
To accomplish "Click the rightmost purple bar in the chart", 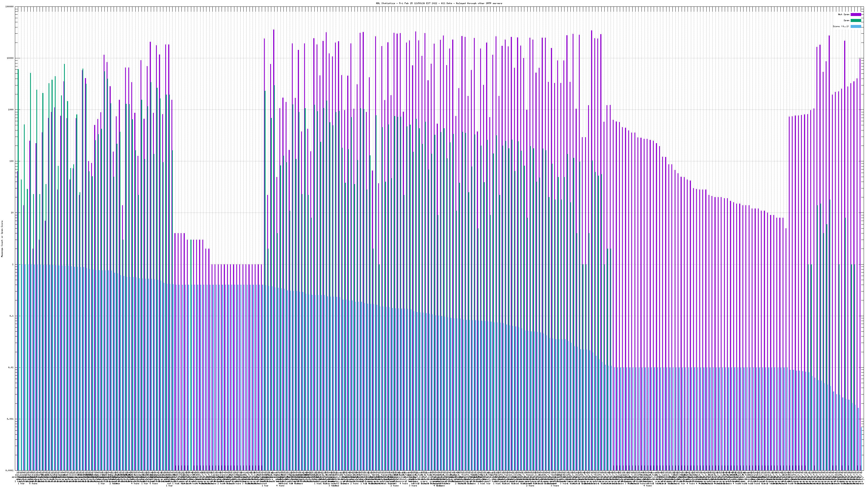I will [860, 236].
